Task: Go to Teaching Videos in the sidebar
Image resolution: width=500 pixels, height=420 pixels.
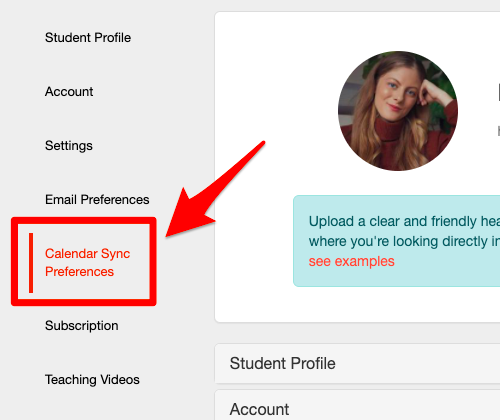Action: [92, 379]
